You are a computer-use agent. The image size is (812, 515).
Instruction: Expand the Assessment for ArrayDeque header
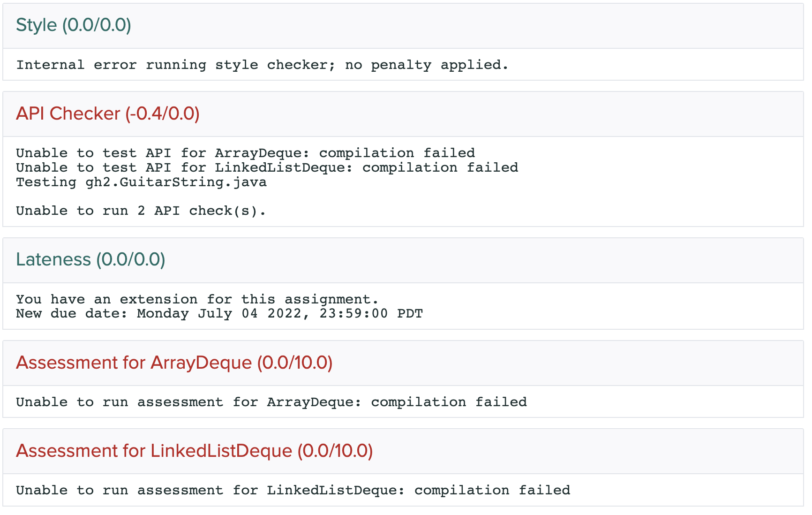coord(174,363)
